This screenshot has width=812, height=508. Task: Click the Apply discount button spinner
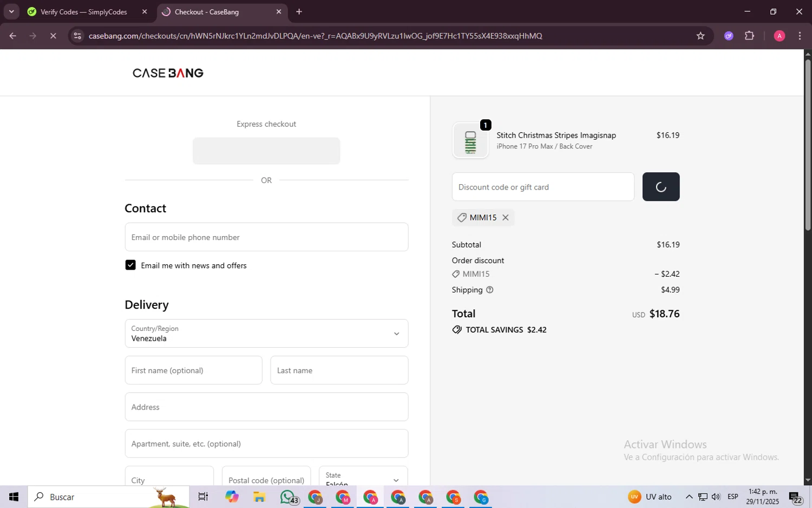click(660, 187)
